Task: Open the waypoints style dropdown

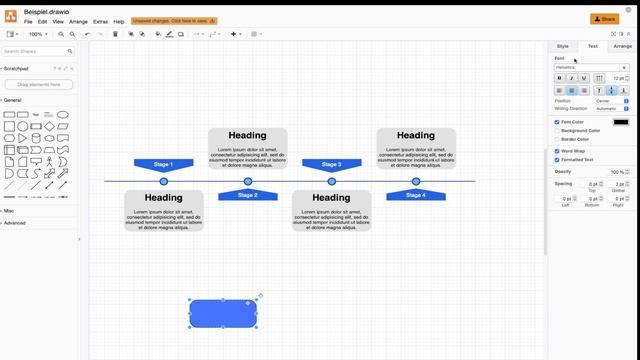Action: (x=215, y=34)
